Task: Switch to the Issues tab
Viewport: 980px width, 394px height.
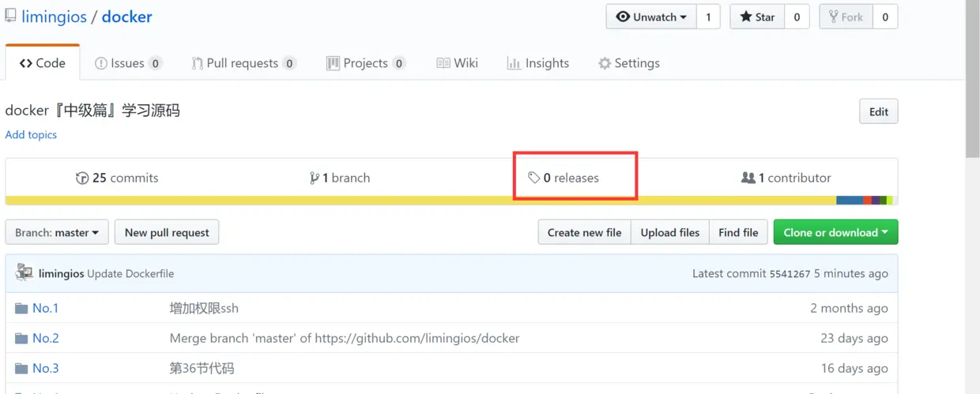Action: click(x=128, y=63)
